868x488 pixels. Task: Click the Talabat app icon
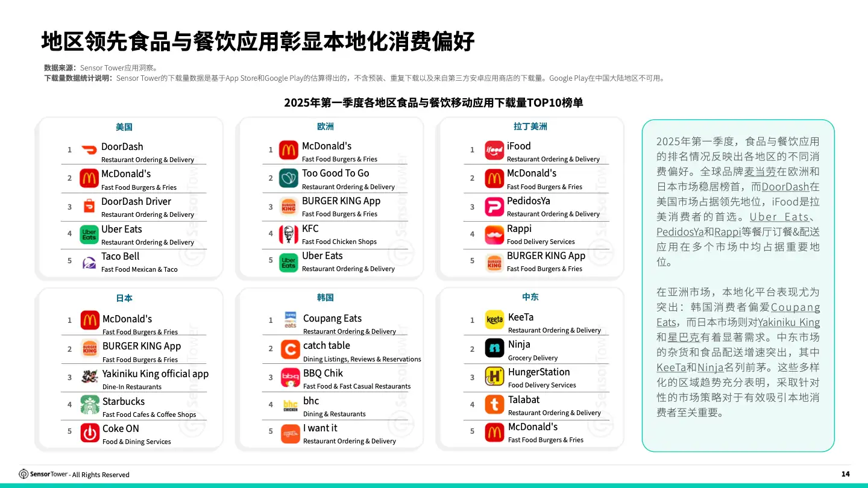pyautogui.click(x=495, y=404)
